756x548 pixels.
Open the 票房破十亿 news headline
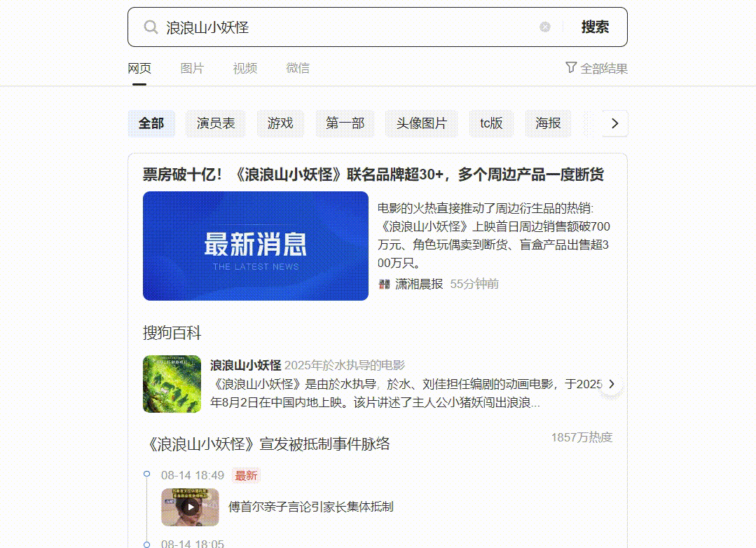(373, 174)
